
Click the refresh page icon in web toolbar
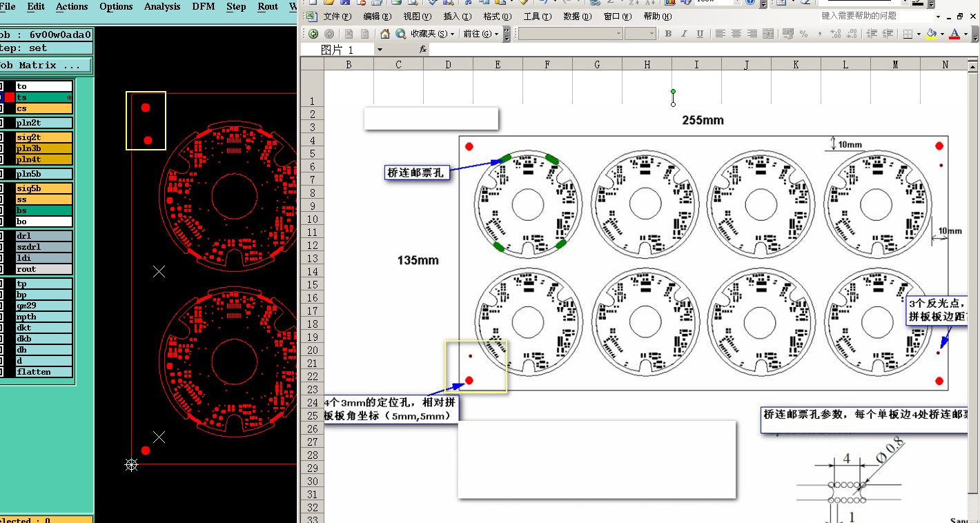[x=364, y=33]
